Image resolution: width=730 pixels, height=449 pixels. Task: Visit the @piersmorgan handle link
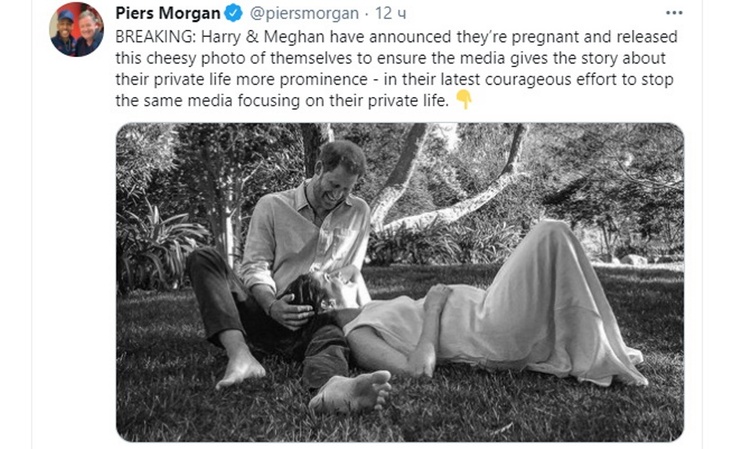(x=304, y=14)
